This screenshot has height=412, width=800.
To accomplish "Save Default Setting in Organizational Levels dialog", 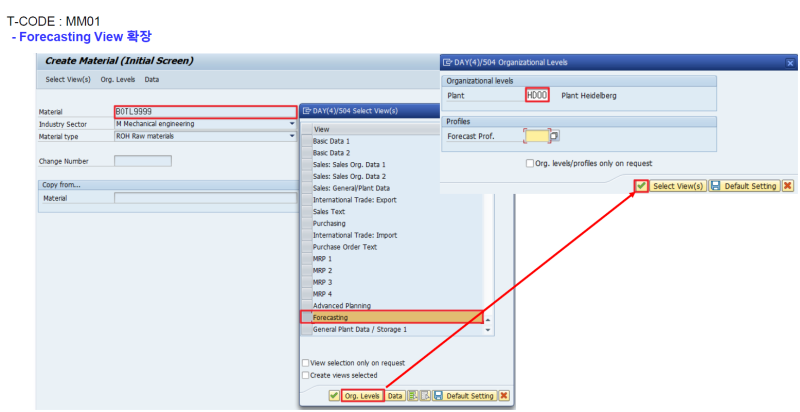I will pyautogui.click(x=745, y=186).
